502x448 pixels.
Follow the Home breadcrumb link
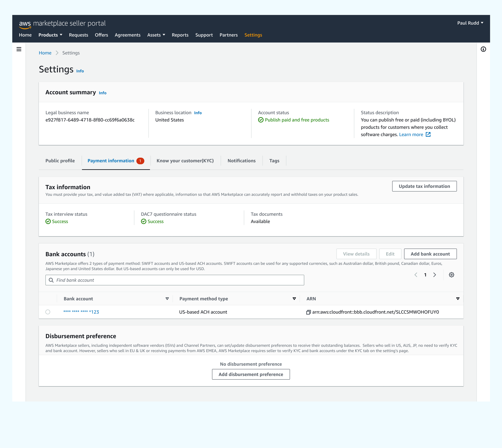tap(45, 53)
